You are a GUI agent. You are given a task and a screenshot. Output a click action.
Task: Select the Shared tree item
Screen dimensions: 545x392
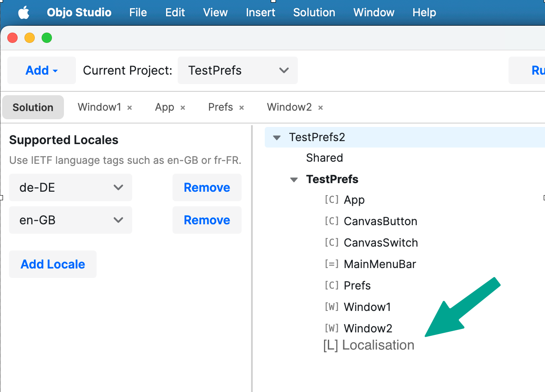pyautogui.click(x=324, y=158)
